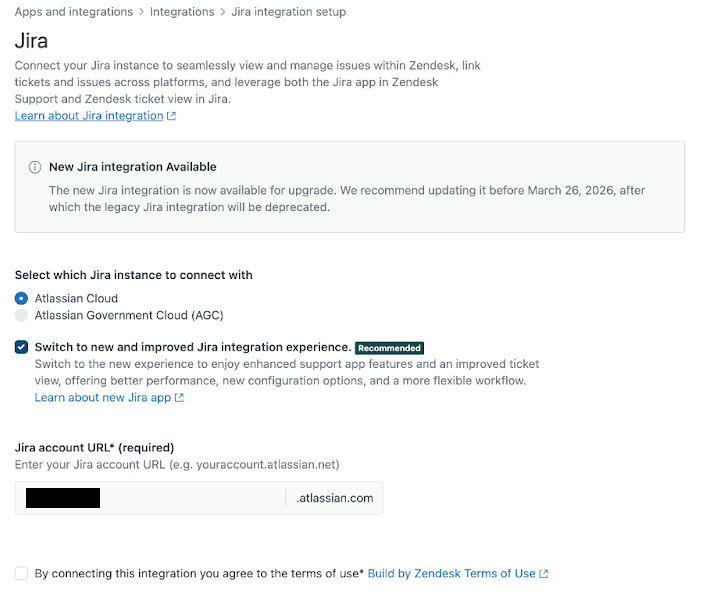Uncheck the switch to new Jira experience checkbox

[22, 347]
